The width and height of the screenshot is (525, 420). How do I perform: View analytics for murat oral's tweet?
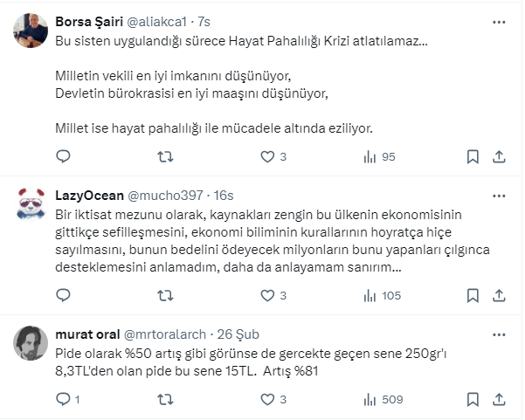click(x=370, y=400)
